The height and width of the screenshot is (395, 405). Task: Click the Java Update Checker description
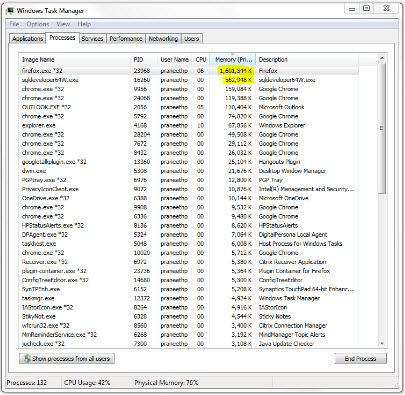(x=286, y=344)
